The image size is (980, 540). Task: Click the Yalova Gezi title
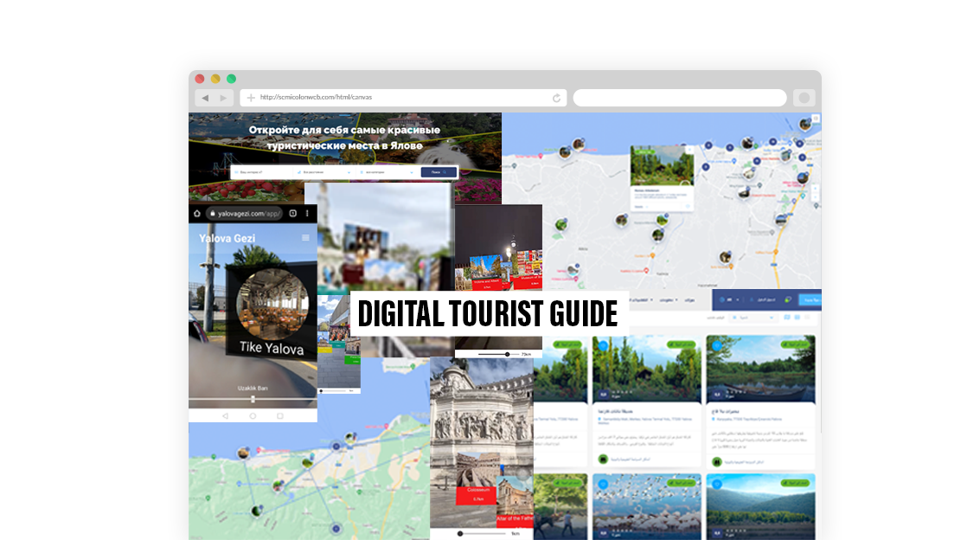click(227, 238)
